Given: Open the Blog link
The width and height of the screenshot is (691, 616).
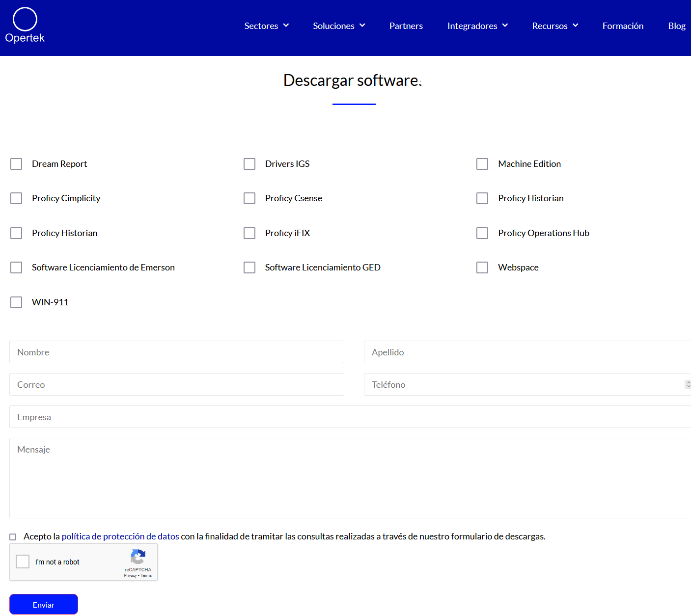Looking at the screenshot, I should click(677, 26).
